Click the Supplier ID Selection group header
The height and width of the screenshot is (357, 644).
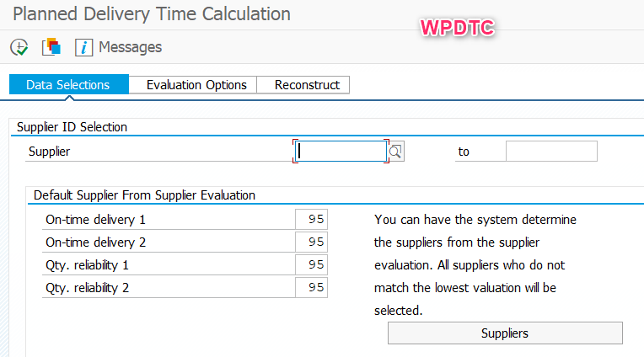point(72,127)
